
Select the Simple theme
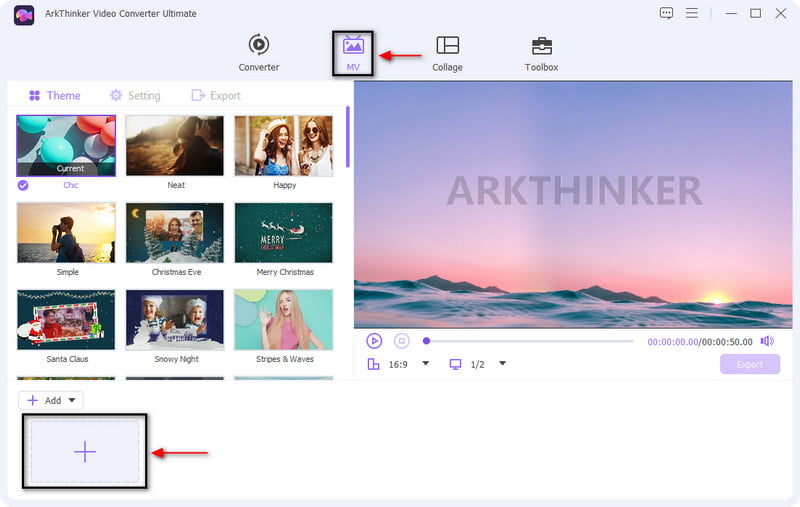pyautogui.click(x=66, y=233)
